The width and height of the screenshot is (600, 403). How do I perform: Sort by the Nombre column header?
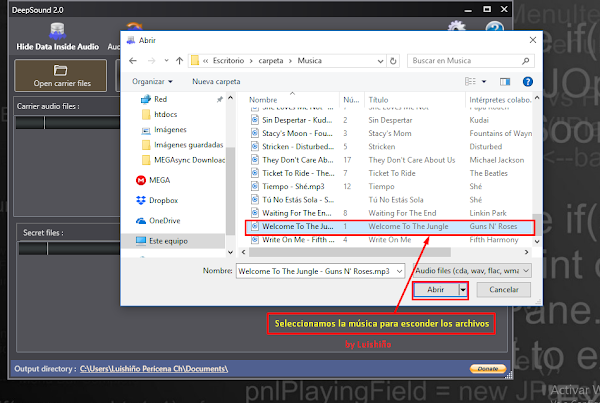263,100
